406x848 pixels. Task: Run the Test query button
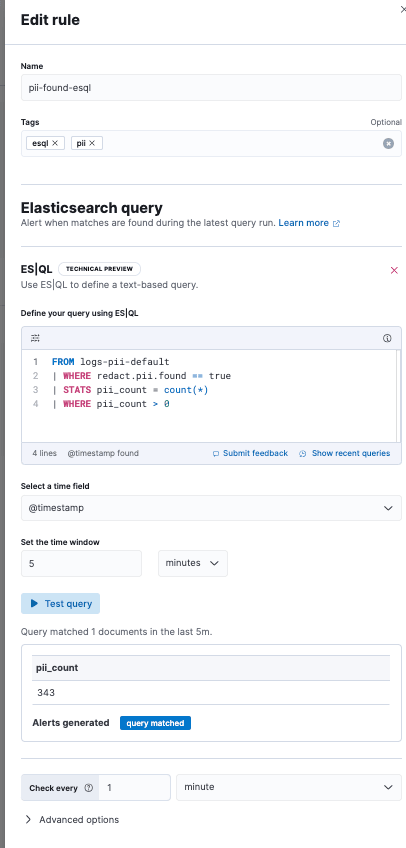pyautogui.click(x=61, y=604)
